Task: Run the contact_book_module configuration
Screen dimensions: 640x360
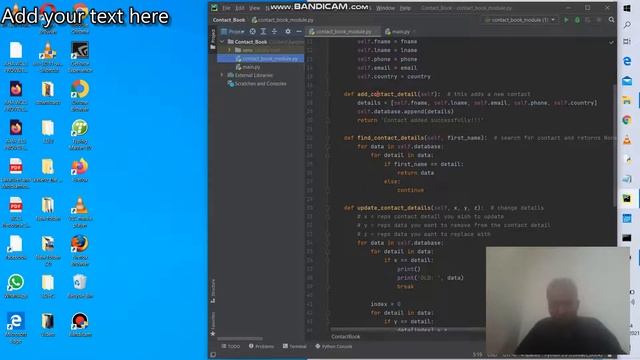Action: pyautogui.click(x=566, y=20)
